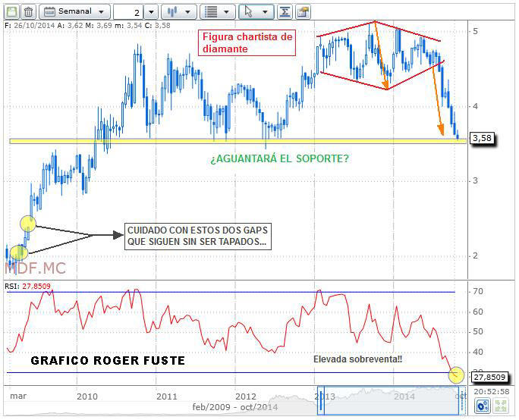Expand the period number dropdown arrow
The image size is (519, 420).
point(150,12)
